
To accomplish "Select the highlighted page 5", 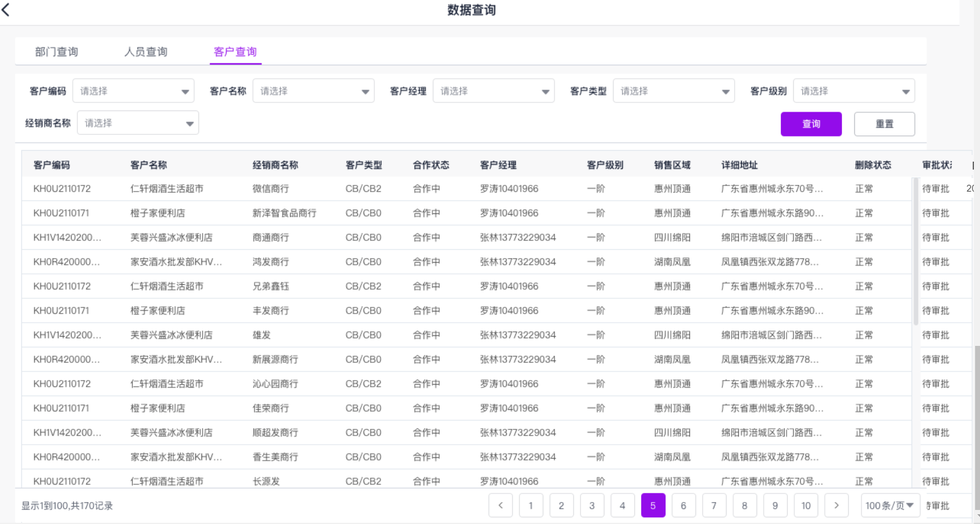I will pos(653,506).
